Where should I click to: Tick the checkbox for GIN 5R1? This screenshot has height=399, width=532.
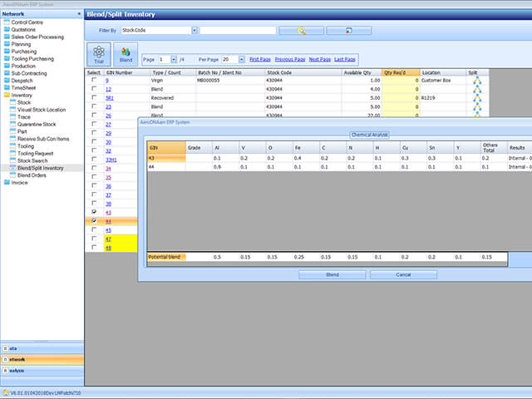pos(94,97)
